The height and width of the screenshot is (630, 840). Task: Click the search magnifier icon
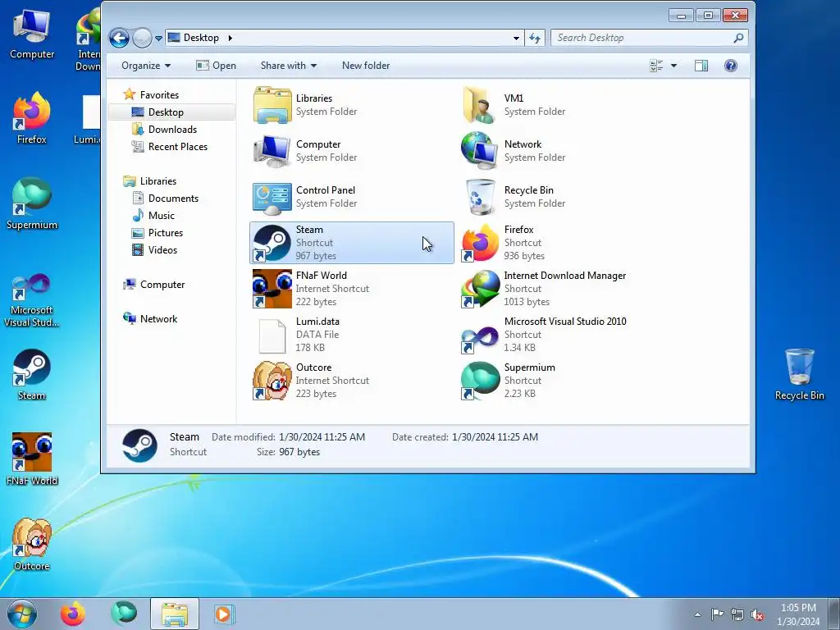click(738, 38)
